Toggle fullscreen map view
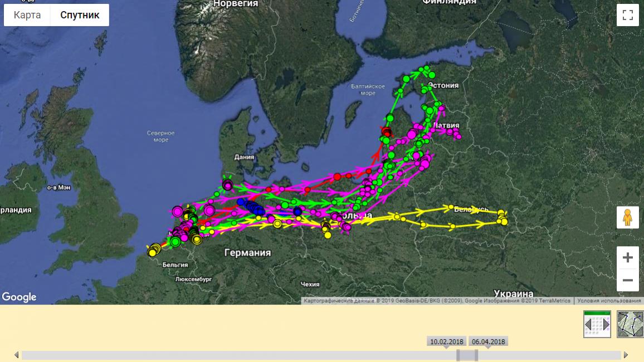The width and height of the screenshot is (644, 362). pos(627,15)
